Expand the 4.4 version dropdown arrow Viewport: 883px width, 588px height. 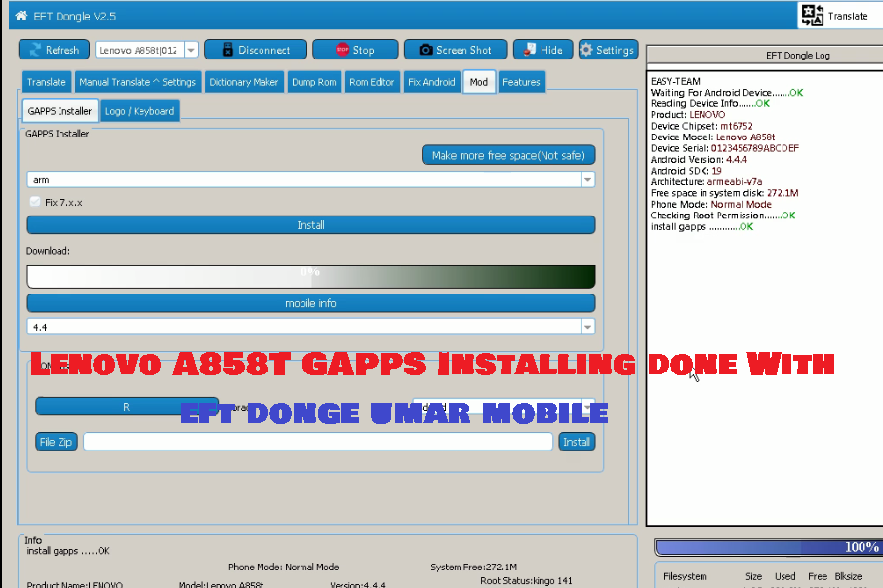(587, 327)
